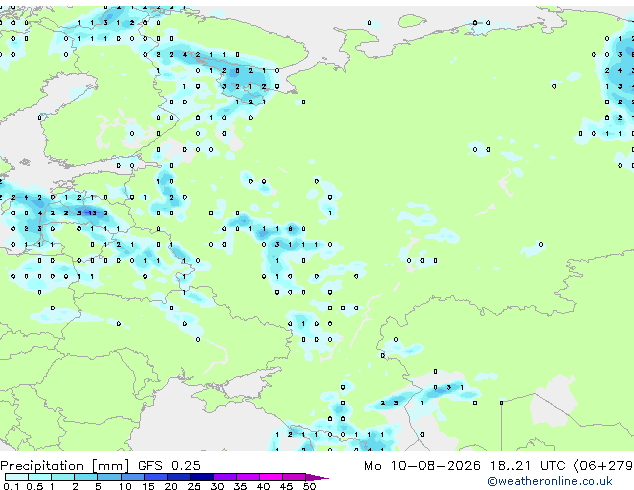
Task: Click the 40–45 mm magenta legend swatch
Action: (x=271, y=477)
